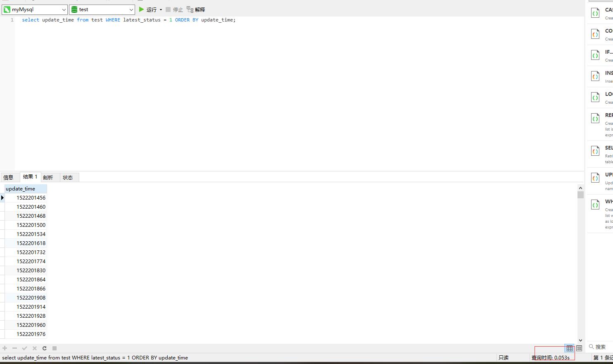This screenshot has width=613, height=364.
Task: Click the update_time column header
Action: click(x=26, y=189)
